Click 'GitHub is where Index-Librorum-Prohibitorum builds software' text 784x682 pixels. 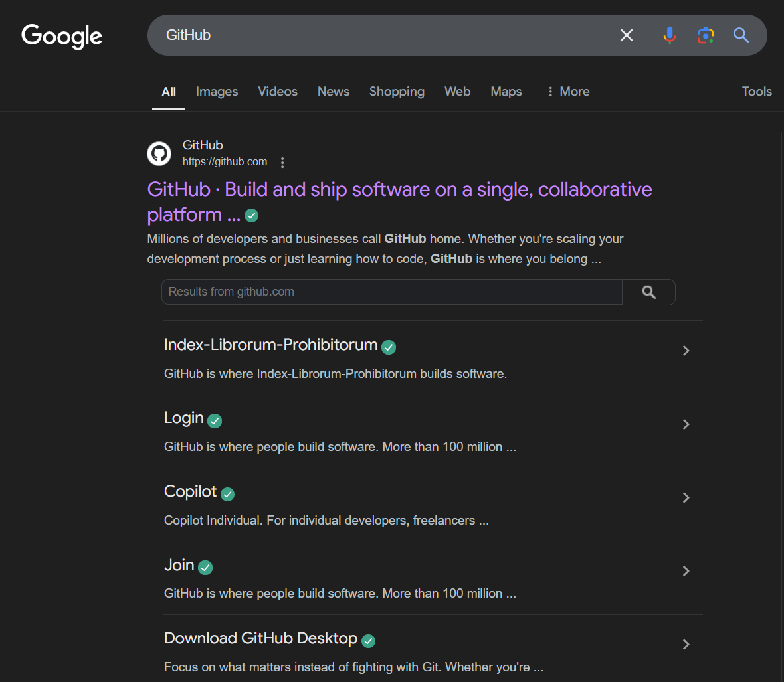tap(336, 374)
